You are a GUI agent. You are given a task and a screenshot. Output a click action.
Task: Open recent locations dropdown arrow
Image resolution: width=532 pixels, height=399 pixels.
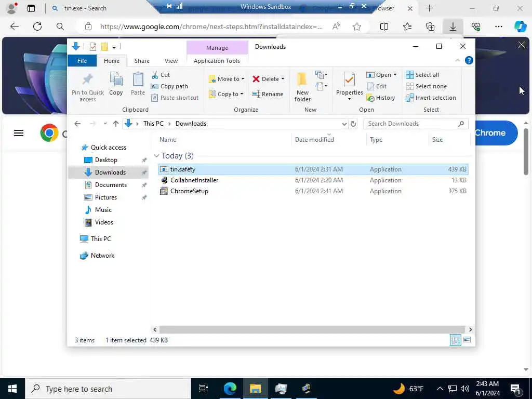(105, 124)
